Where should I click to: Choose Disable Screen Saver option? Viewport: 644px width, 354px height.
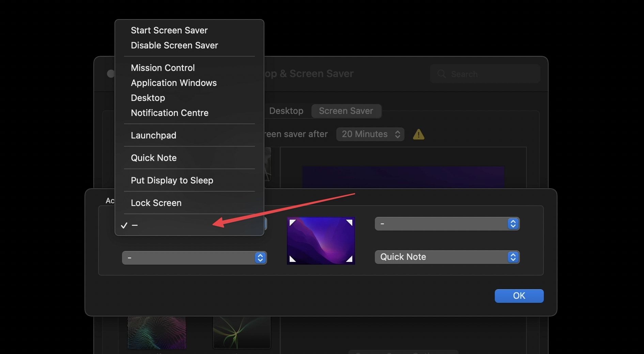174,45
